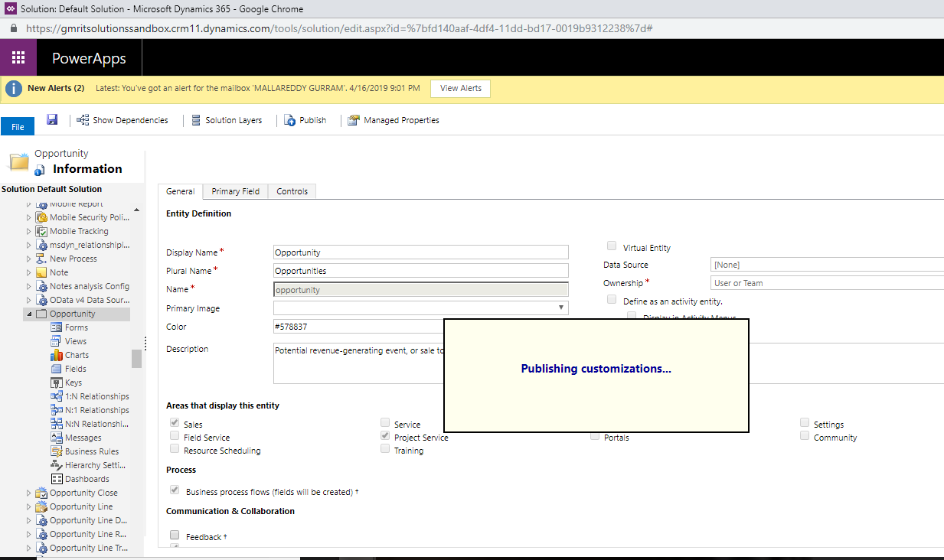The width and height of the screenshot is (944, 560).
Task: Enable the Resource Scheduling checkbox
Action: 175,449
